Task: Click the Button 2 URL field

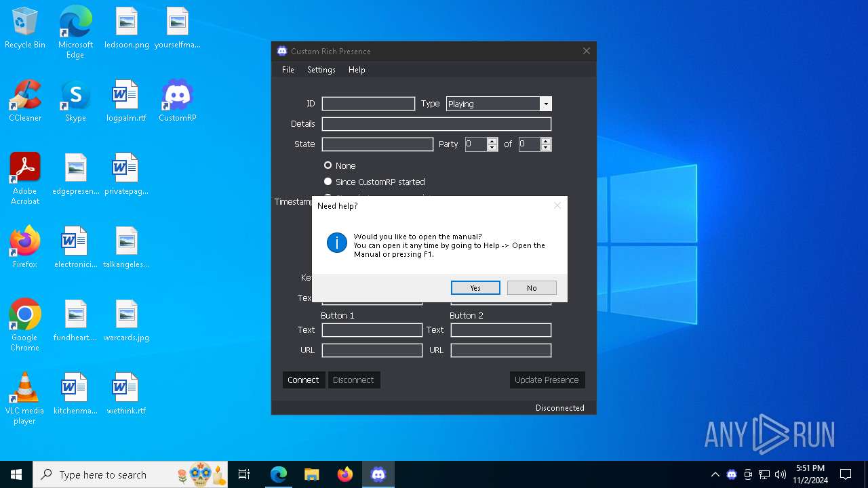Action: point(501,350)
